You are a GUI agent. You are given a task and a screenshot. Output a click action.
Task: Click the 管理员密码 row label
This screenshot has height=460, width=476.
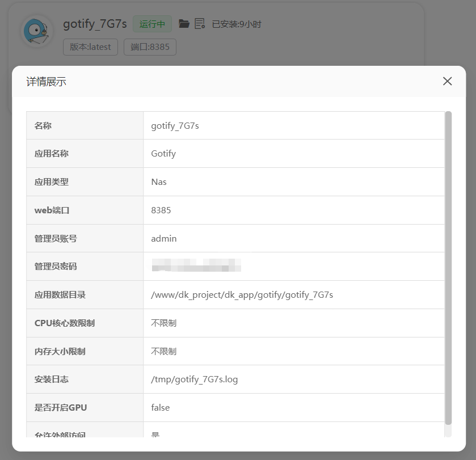tap(56, 267)
